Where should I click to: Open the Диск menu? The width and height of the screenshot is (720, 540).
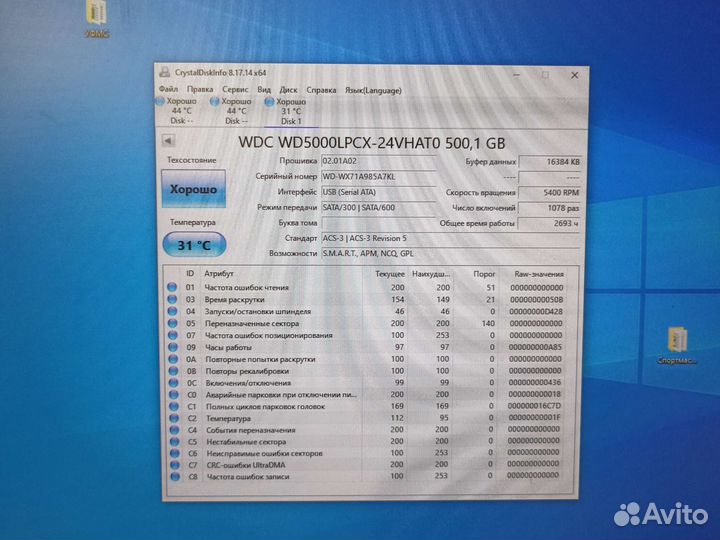pyautogui.click(x=288, y=89)
